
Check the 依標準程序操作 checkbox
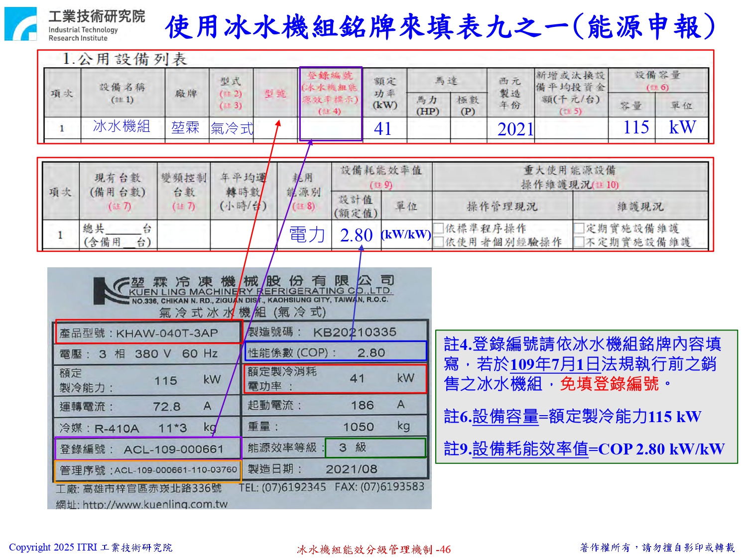click(438, 228)
